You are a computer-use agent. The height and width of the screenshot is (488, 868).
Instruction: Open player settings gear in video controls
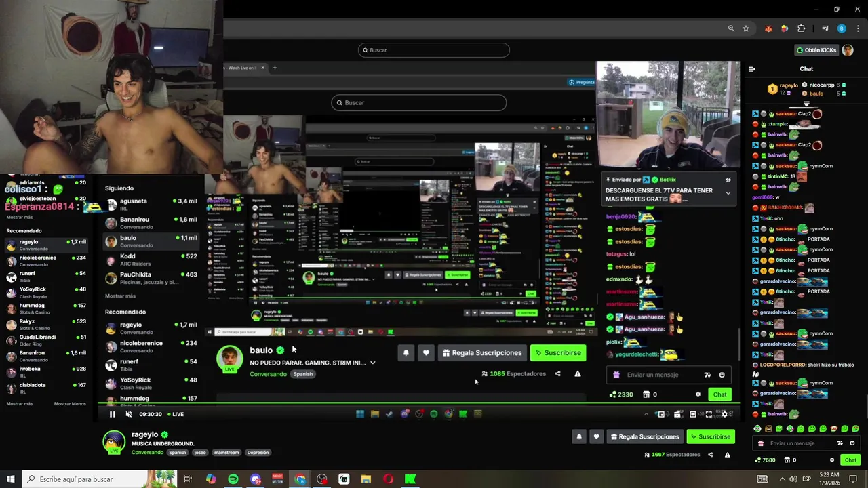(724, 414)
